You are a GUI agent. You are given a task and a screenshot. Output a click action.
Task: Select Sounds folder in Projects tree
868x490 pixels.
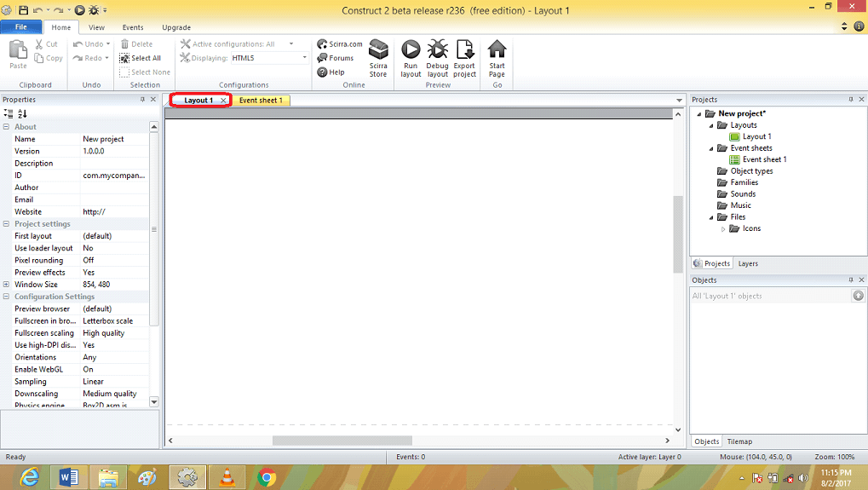click(742, 193)
